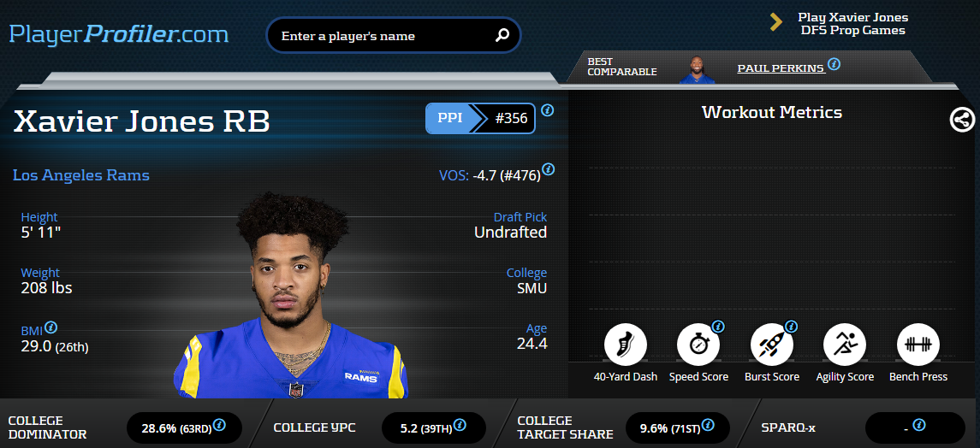Show info for the PPI ranking
The image size is (980, 448).
548,110
